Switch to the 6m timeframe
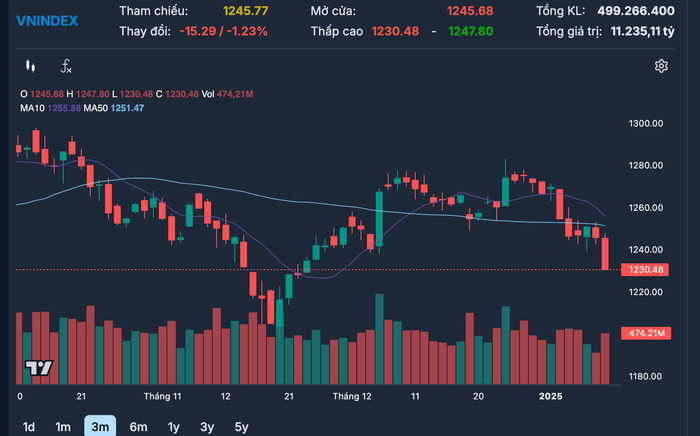This screenshot has width=700, height=436. point(138,427)
